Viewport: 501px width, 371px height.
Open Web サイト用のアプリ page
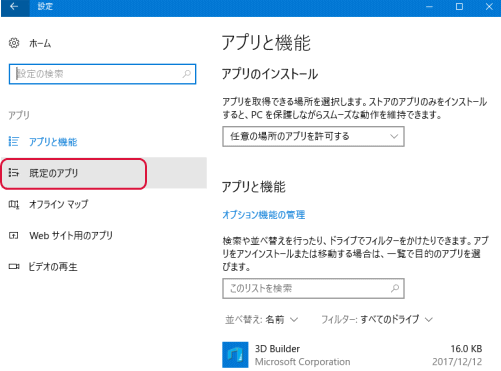point(71,236)
